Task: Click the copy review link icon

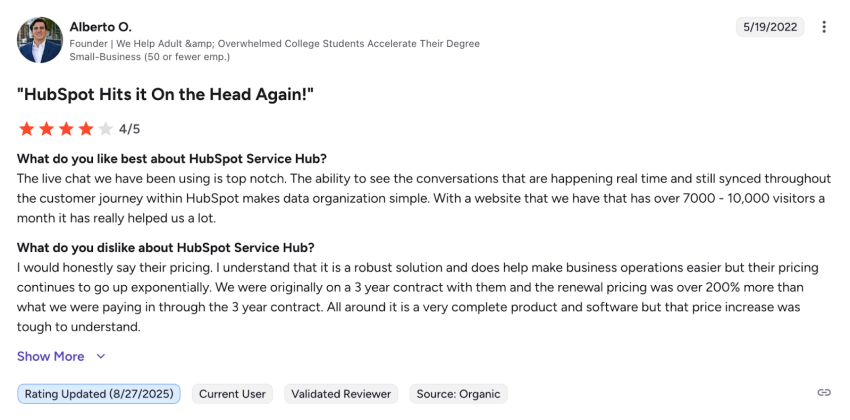Action: (x=824, y=393)
